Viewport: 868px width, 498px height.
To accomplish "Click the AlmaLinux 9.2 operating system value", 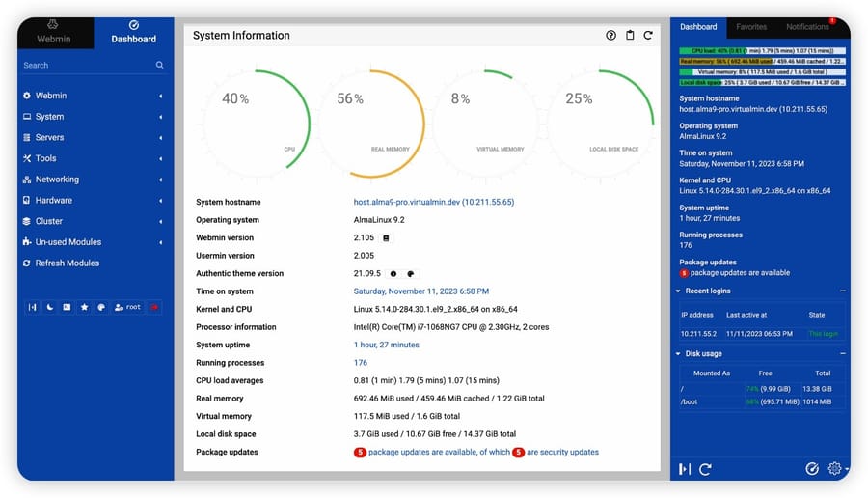I will tap(379, 220).
